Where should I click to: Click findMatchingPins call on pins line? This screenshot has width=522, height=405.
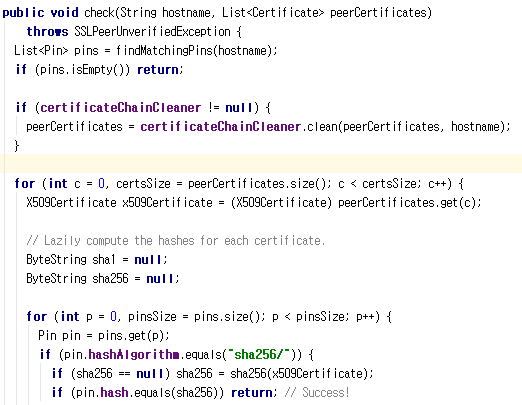tap(164, 51)
